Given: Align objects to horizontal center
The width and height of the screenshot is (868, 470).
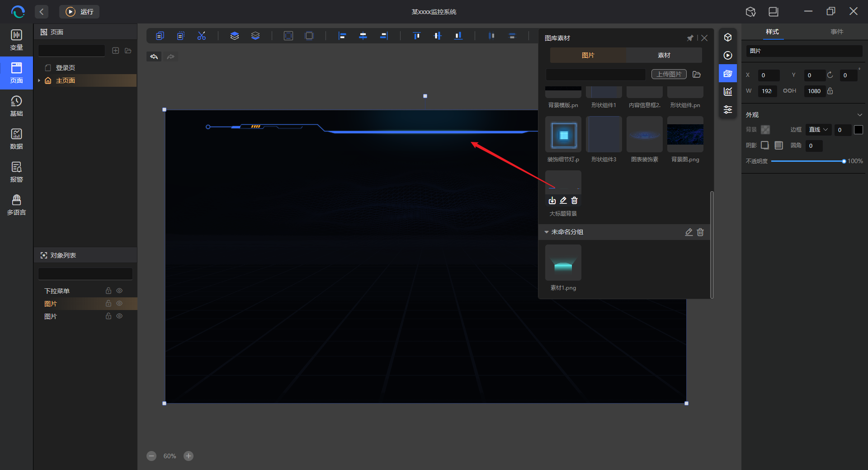Looking at the screenshot, I should point(363,36).
